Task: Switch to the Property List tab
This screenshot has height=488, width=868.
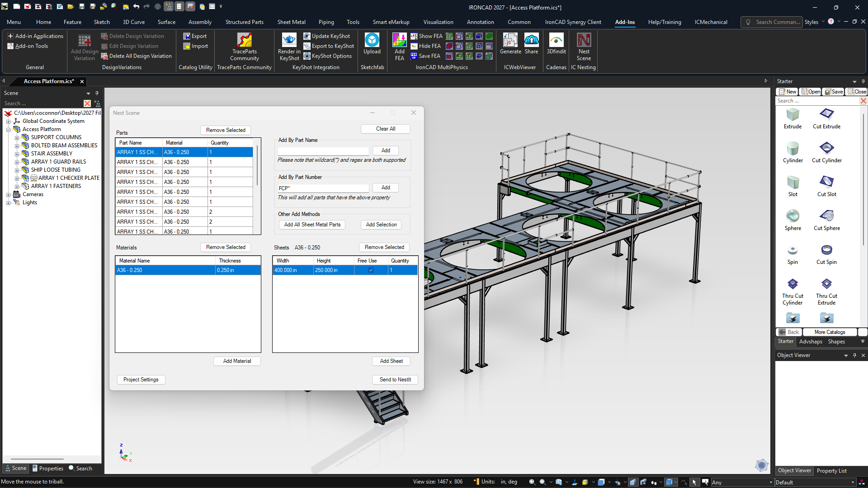Action: tap(831, 471)
